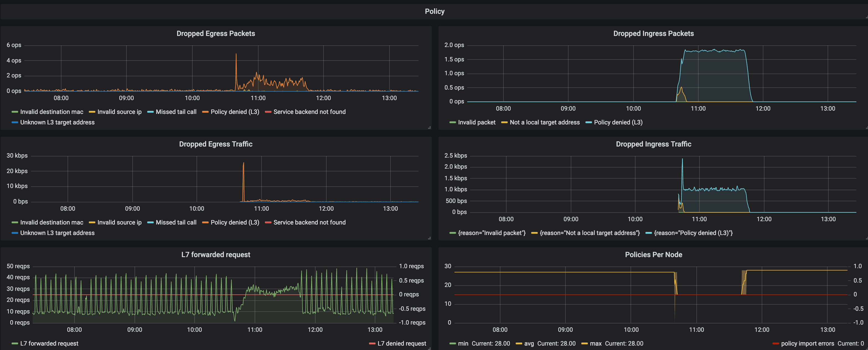This screenshot has height=350, width=868.
Task: Open the L7 forwarded request panel title menu
Action: point(216,255)
